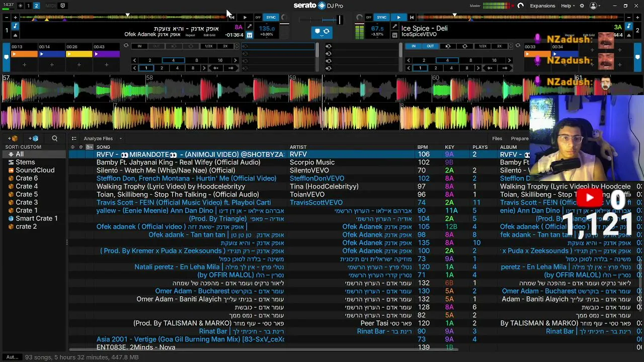The height and width of the screenshot is (362, 644).
Task: Show next beat jump sizes on deck 1
Action: 204,68
